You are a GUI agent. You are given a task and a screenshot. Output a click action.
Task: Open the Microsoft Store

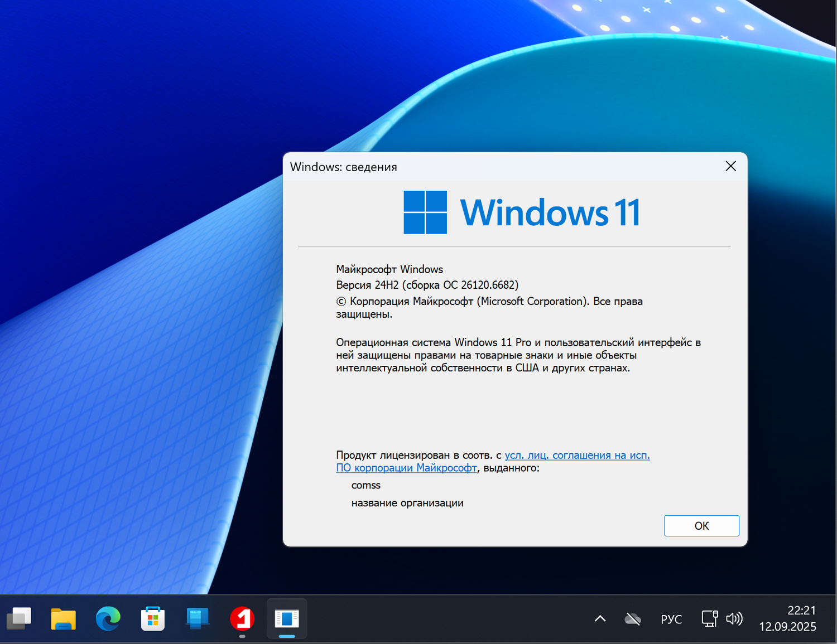152,619
